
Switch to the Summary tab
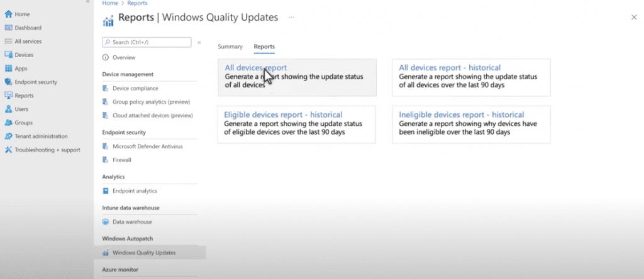click(230, 46)
